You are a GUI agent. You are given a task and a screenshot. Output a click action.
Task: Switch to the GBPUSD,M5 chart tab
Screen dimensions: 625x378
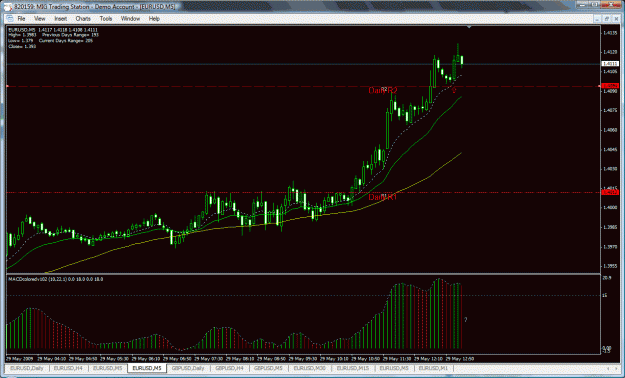(x=268, y=368)
